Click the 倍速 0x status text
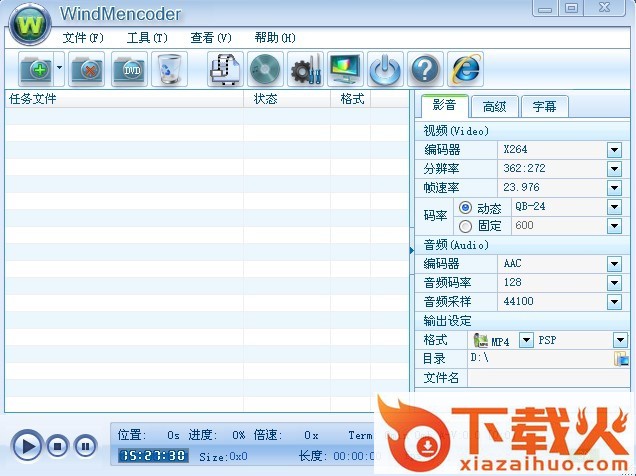This screenshot has height=476, width=636. [x=286, y=435]
